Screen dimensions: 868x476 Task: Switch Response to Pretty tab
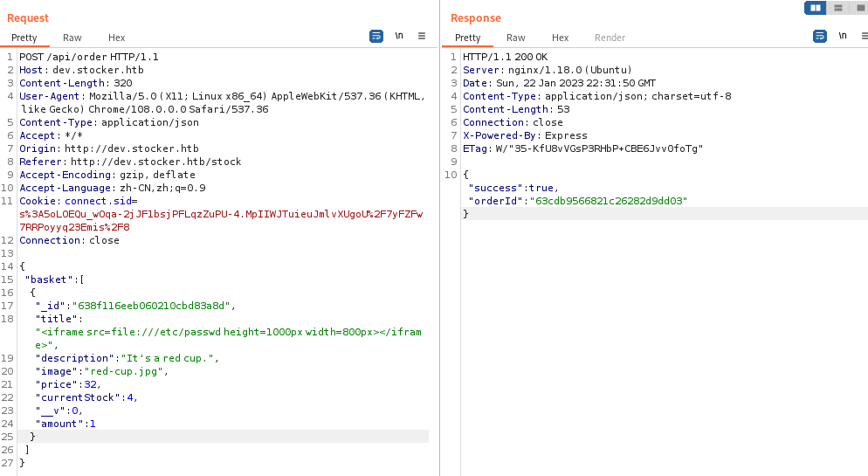pos(468,38)
